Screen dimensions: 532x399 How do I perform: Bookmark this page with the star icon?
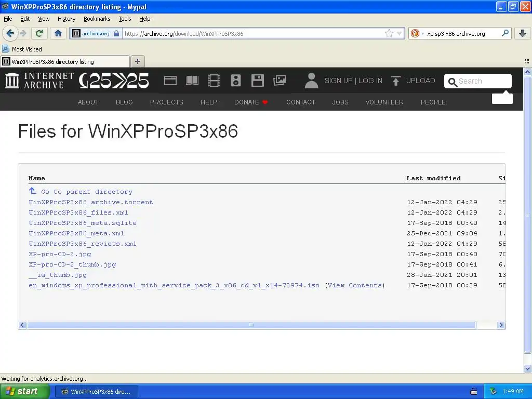pyautogui.click(x=389, y=33)
